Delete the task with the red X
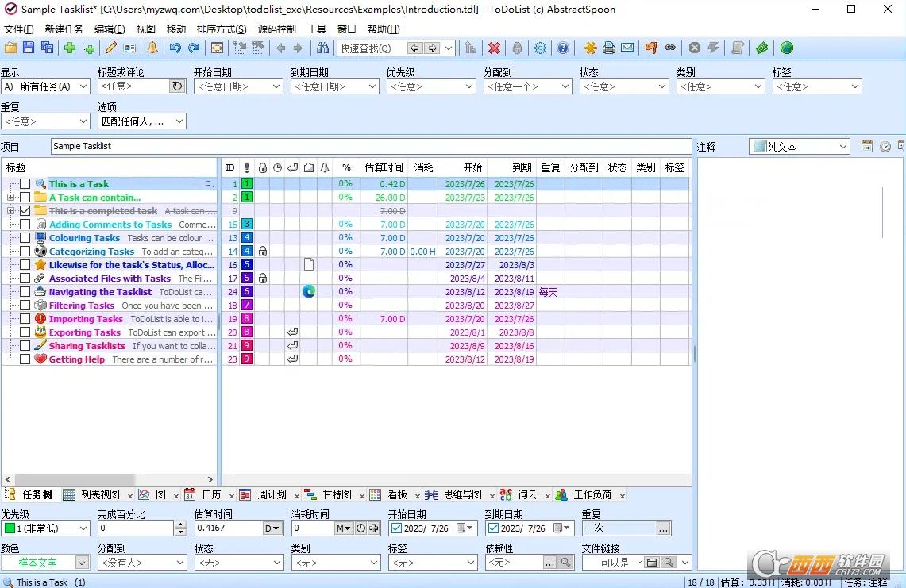 494,48
